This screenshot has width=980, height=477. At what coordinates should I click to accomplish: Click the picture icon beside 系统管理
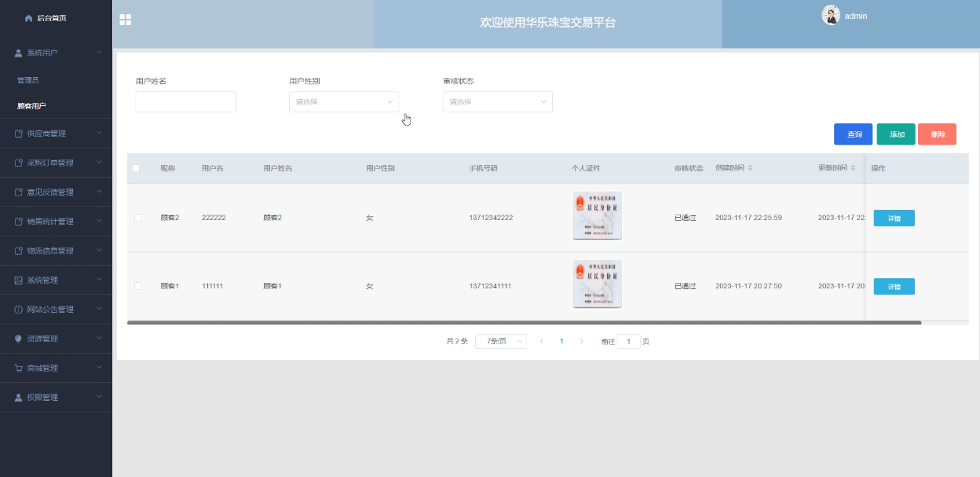19,280
